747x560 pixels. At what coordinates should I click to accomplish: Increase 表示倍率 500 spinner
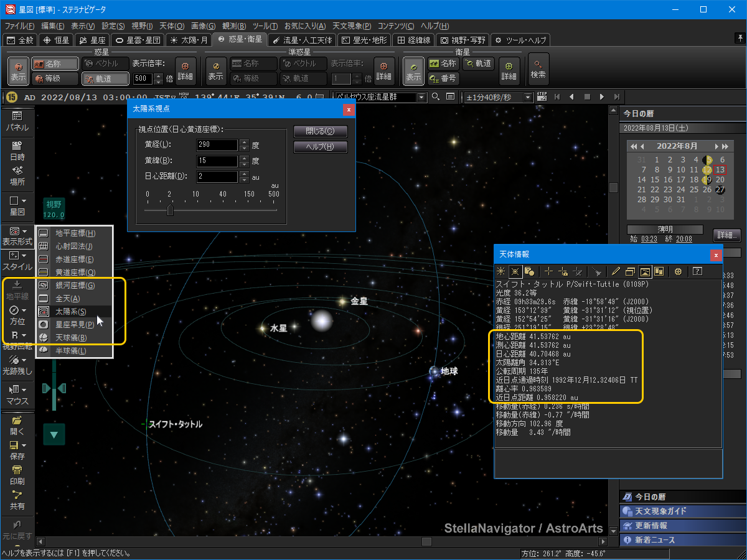click(x=159, y=76)
